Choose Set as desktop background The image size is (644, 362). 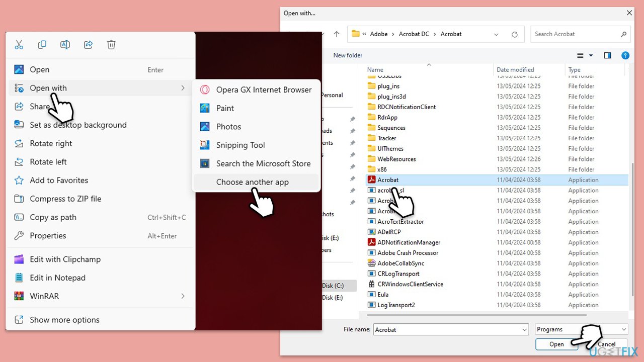100,125
